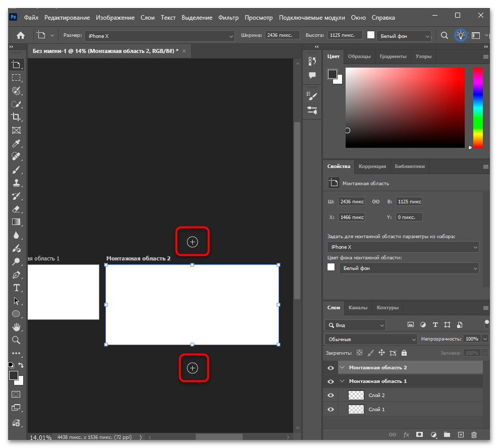Viewport: 498px width, 448px height.
Task: Delete layer using trash icon
Action: [474, 434]
